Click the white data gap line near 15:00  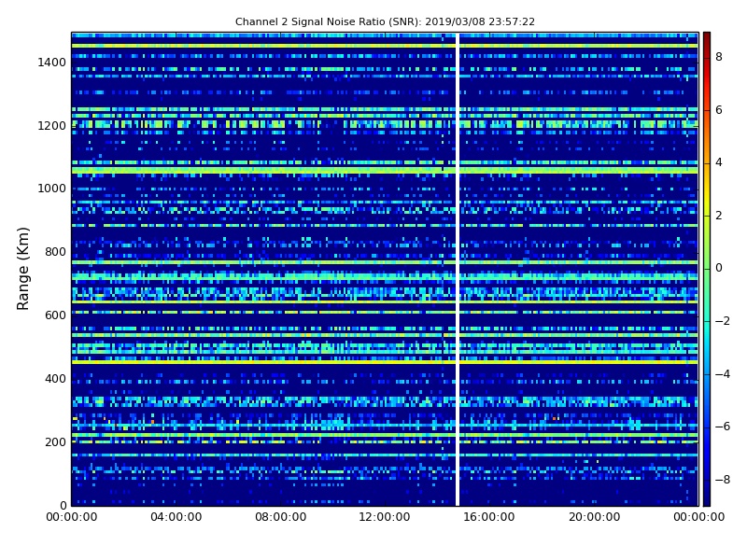click(x=458, y=269)
